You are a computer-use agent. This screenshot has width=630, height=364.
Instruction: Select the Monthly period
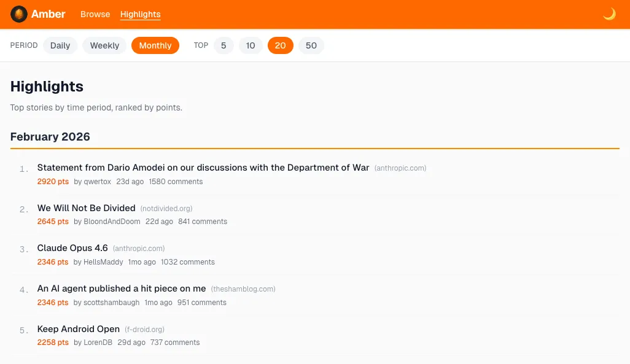pyautogui.click(x=155, y=45)
